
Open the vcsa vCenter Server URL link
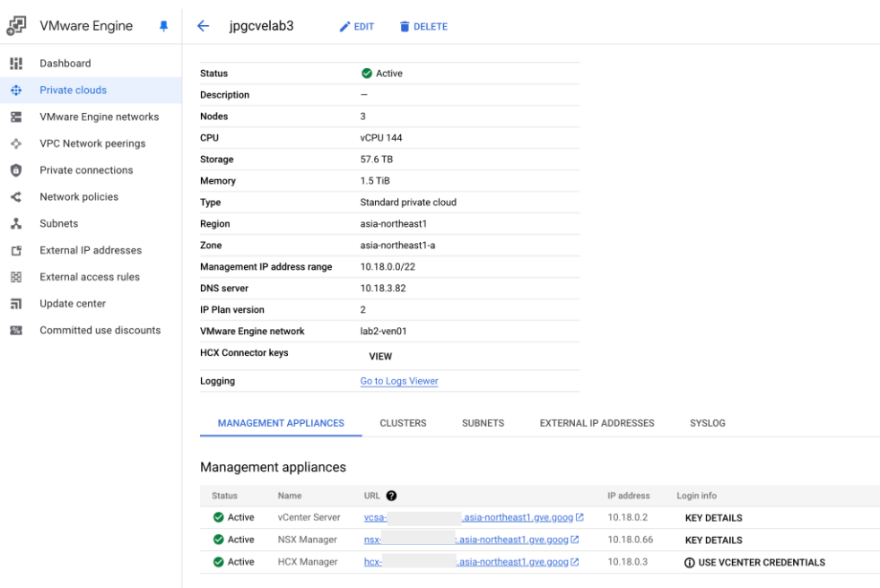pos(474,517)
